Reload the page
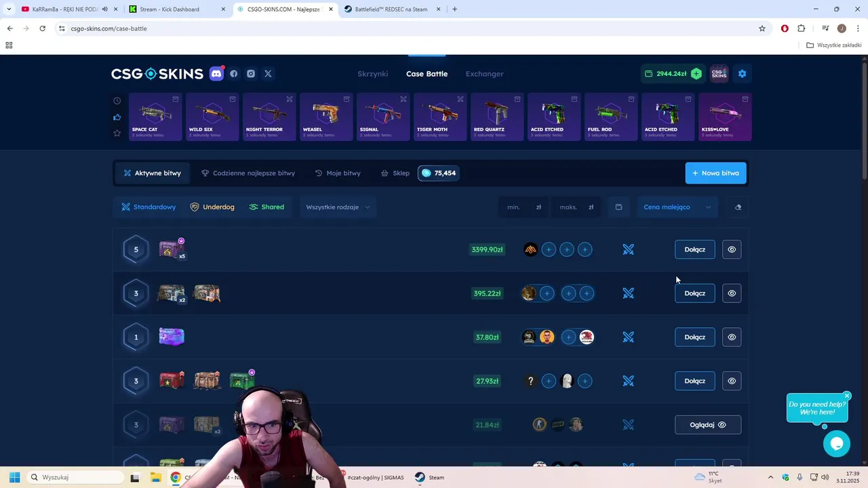The image size is (868, 488). click(x=42, y=28)
